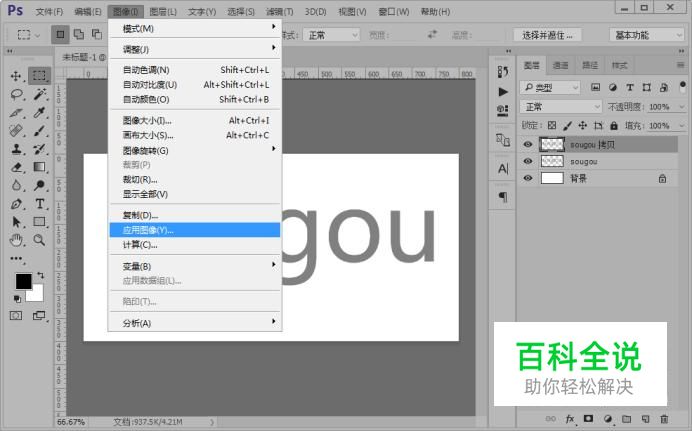Switch to the 通道 tab
692x431 pixels.
[560, 65]
